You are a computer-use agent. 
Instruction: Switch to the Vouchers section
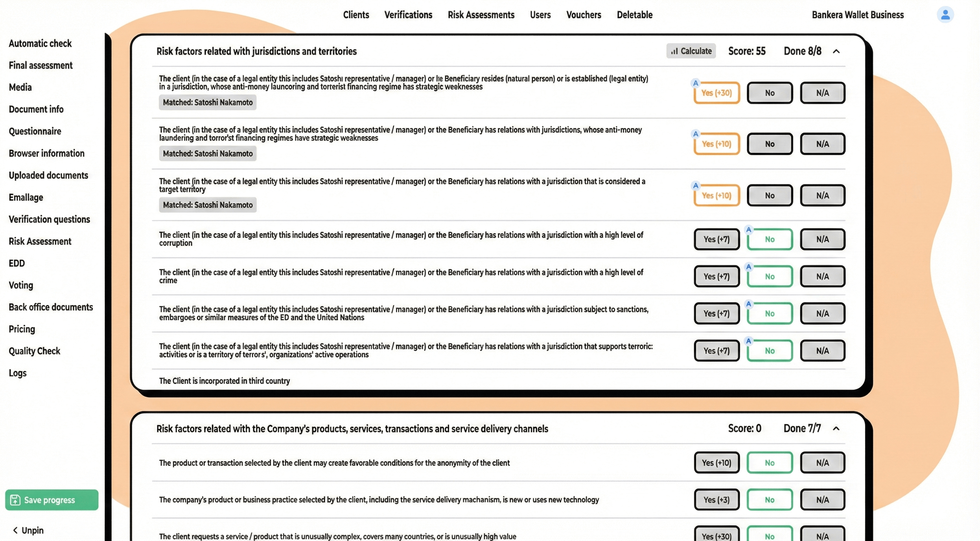click(584, 14)
